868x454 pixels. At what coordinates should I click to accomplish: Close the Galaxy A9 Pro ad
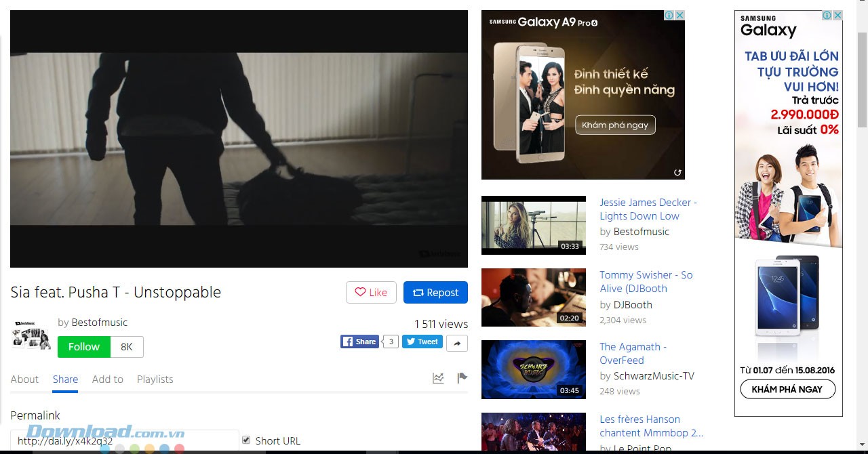(x=679, y=16)
